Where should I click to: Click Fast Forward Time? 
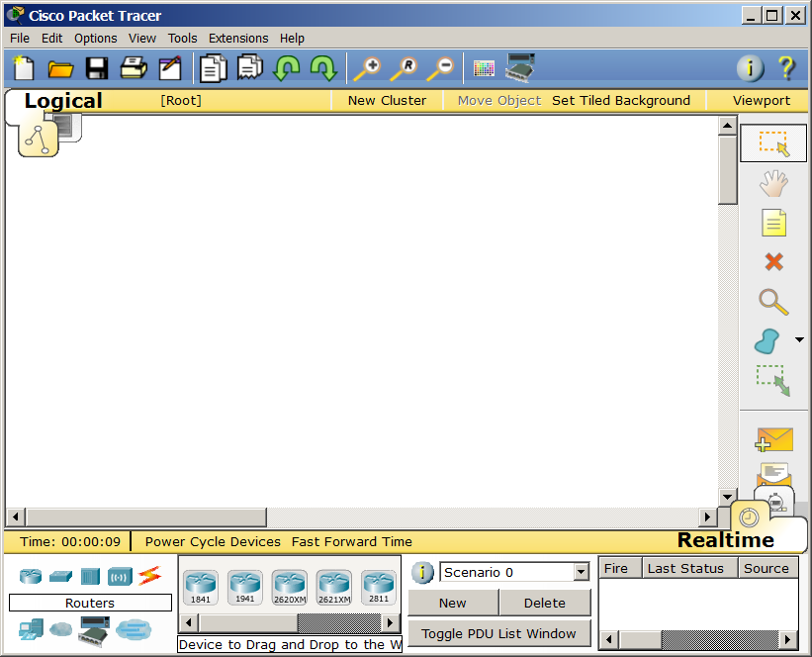(x=352, y=542)
